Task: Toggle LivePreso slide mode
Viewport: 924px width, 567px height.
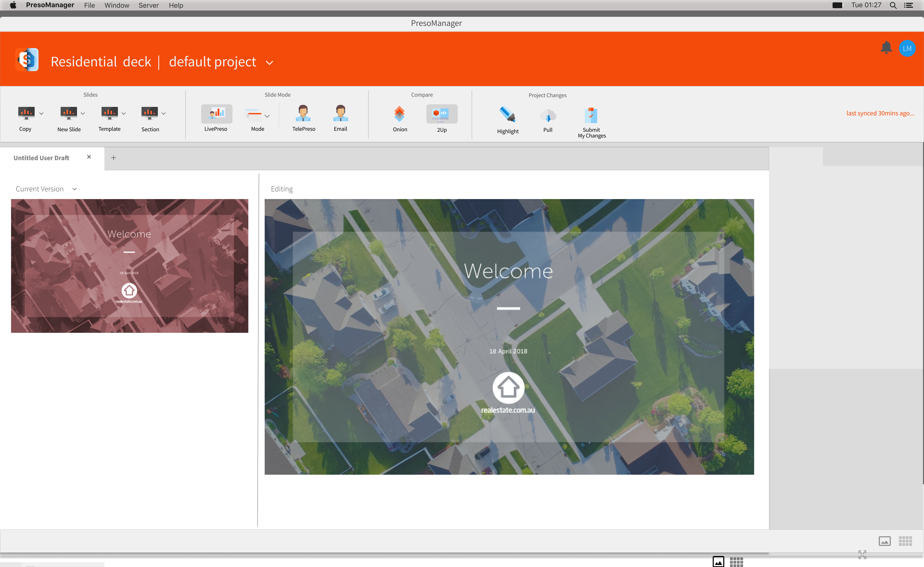Action: pos(217,114)
